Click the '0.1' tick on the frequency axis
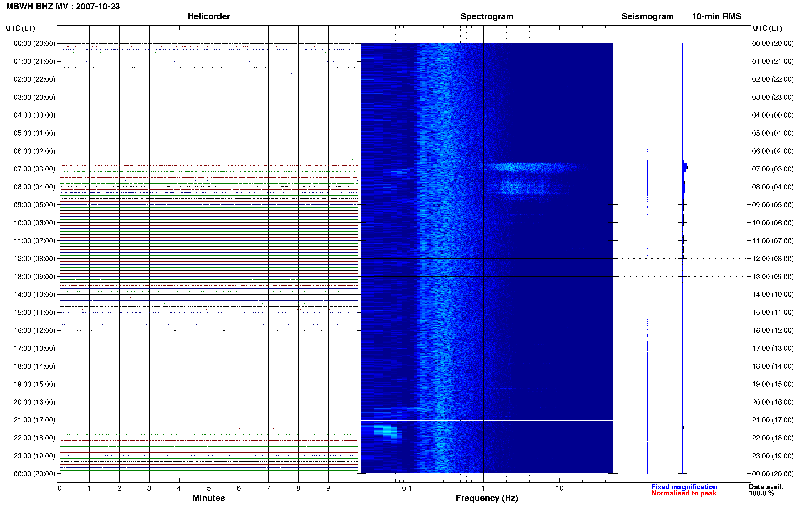 (x=407, y=488)
